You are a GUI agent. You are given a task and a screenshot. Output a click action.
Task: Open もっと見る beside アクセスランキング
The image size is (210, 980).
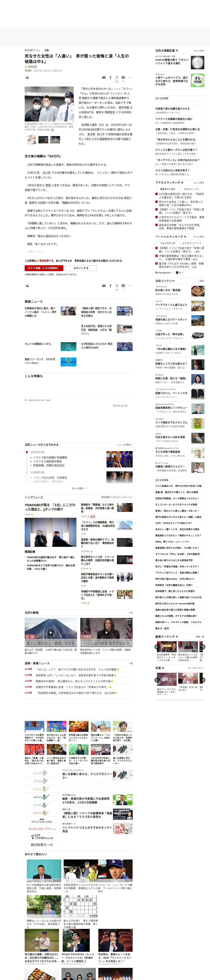[199, 183]
